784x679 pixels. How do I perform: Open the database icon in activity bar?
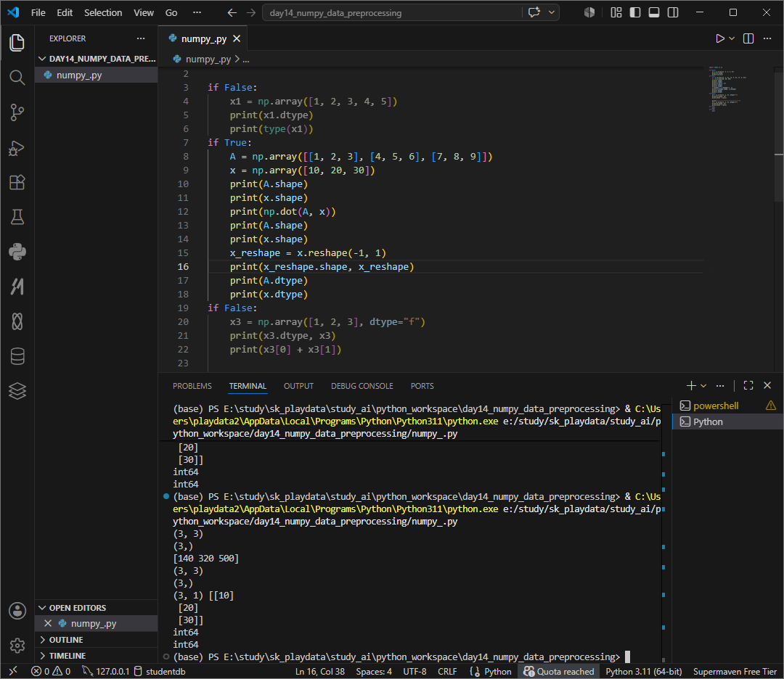(17, 356)
